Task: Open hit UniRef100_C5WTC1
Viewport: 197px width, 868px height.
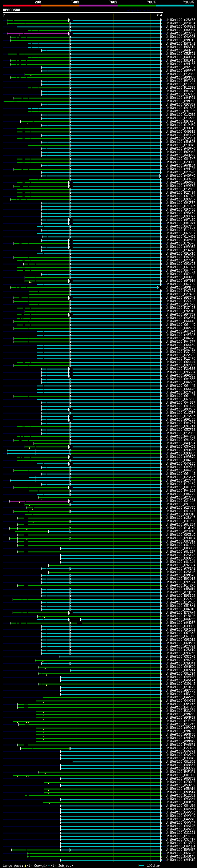Action: (180, 54)
